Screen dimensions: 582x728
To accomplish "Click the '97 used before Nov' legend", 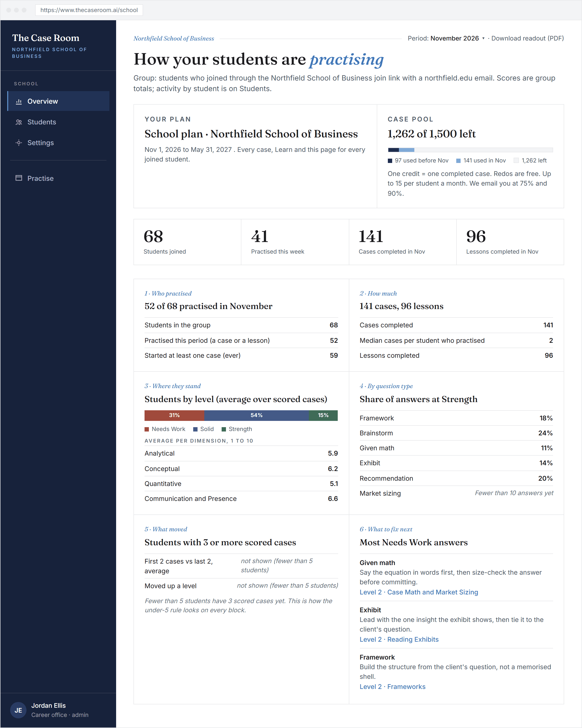I will 418,160.
